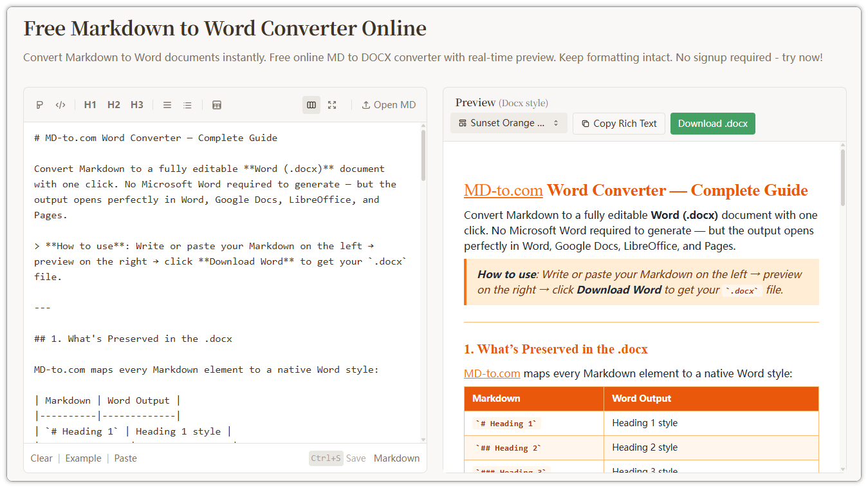Enter fullscreen editing mode
The height and width of the screenshot is (488, 868).
(332, 104)
